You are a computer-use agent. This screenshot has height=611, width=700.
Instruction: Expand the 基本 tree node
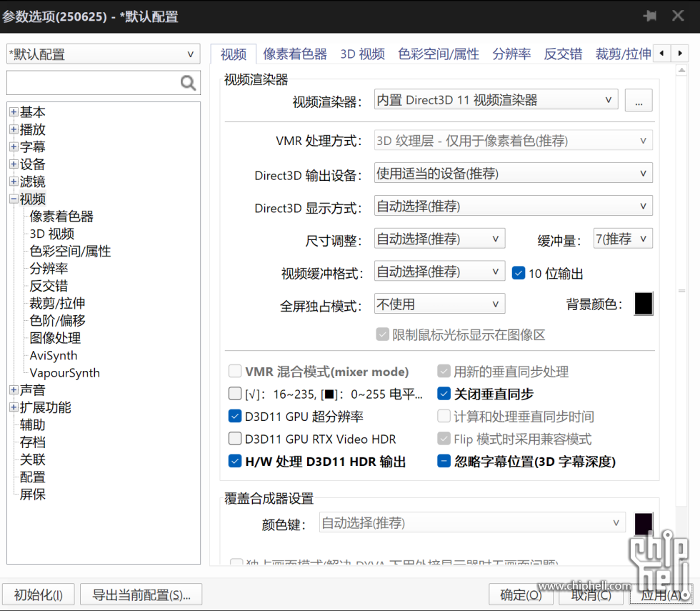tap(14, 111)
